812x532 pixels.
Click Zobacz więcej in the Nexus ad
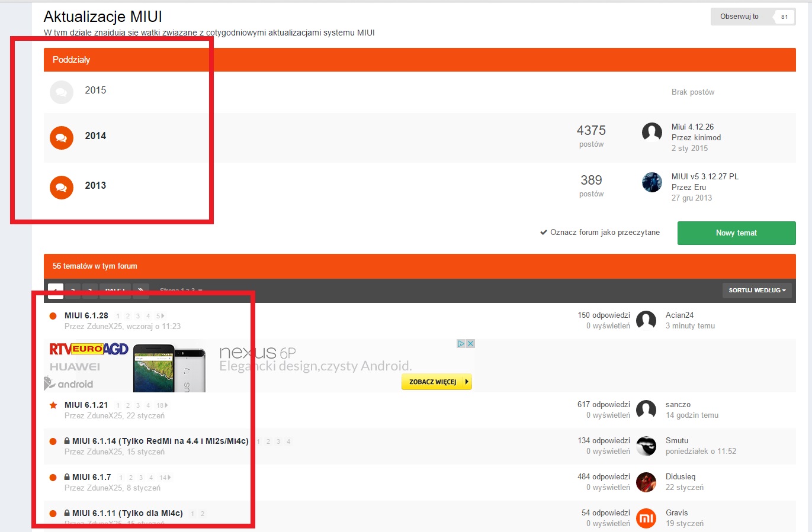(436, 382)
